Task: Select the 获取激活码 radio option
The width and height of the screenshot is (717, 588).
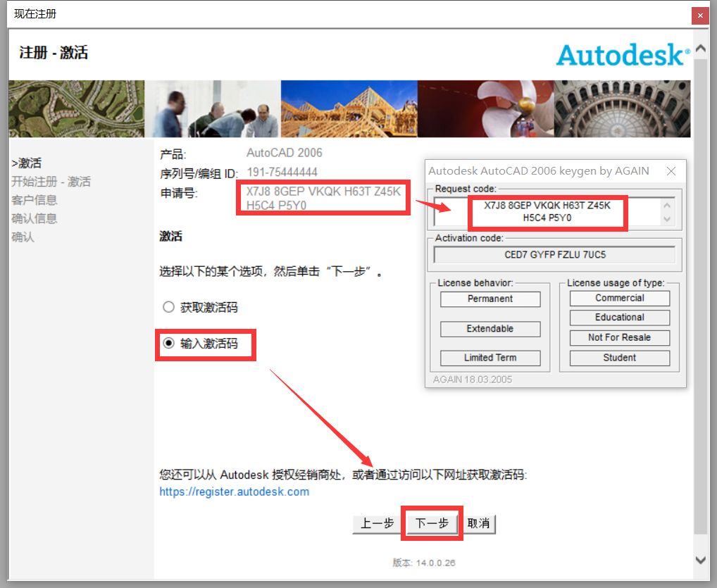Action: (169, 307)
